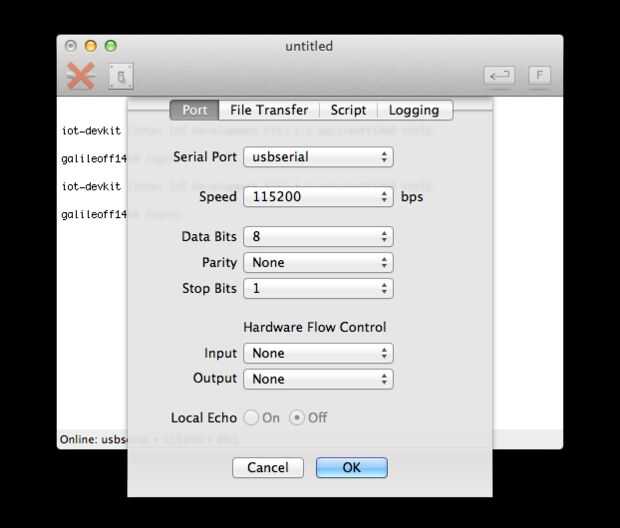This screenshot has width=620, height=528.
Task: Expand the Data Bits dropdown
Action: click(x=318, y=237)
